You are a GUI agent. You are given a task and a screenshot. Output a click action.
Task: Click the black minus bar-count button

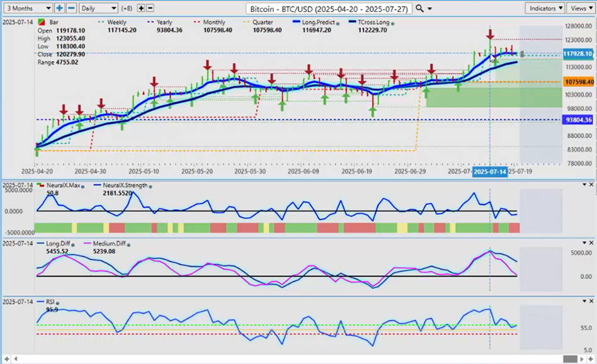coord(151,8)
